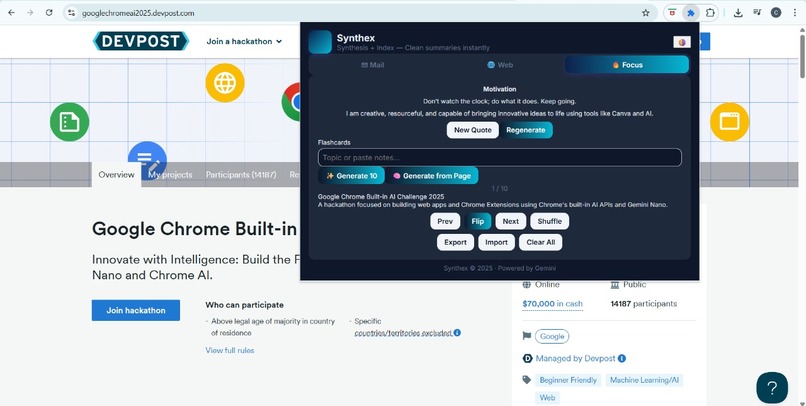The height and width of the screenshot is (406, 806).
Task: Click the Synthex logo square
Action: click(x=320, y=42)
